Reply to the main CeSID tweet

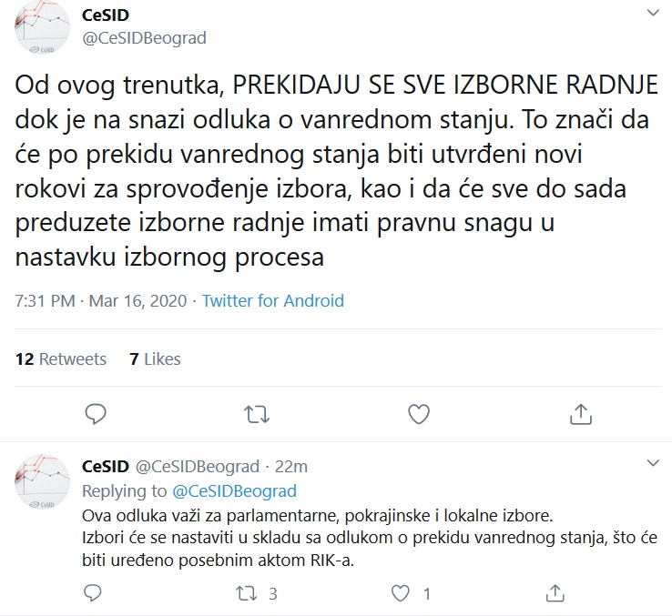coord(97,415)
